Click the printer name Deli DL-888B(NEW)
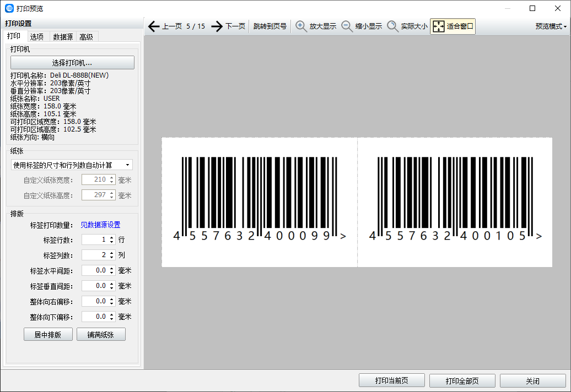 click(x=79, y=75)
